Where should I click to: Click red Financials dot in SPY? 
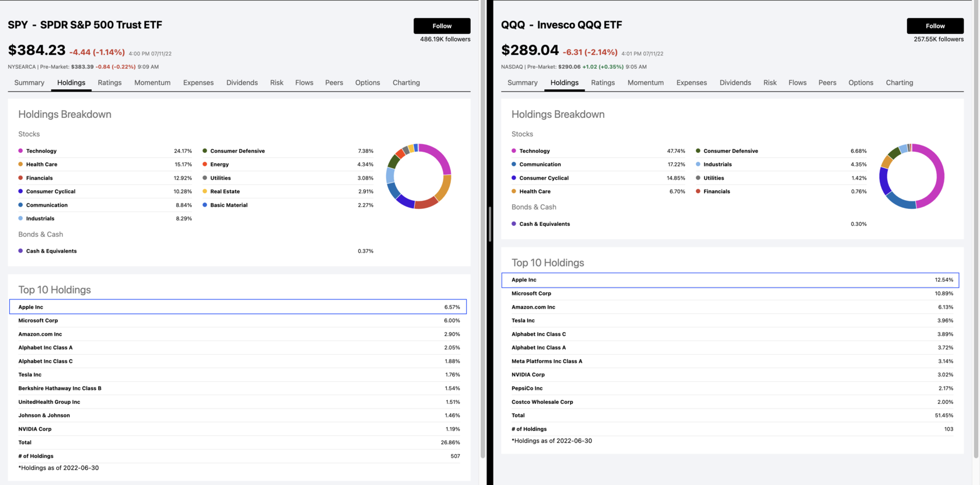tap(20, 177)
